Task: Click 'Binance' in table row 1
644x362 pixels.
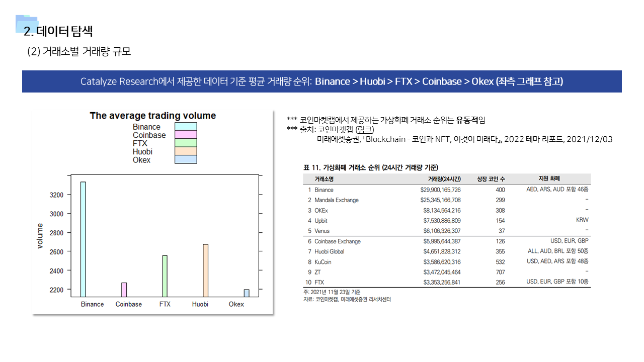Action: click(x=324, y=190)
